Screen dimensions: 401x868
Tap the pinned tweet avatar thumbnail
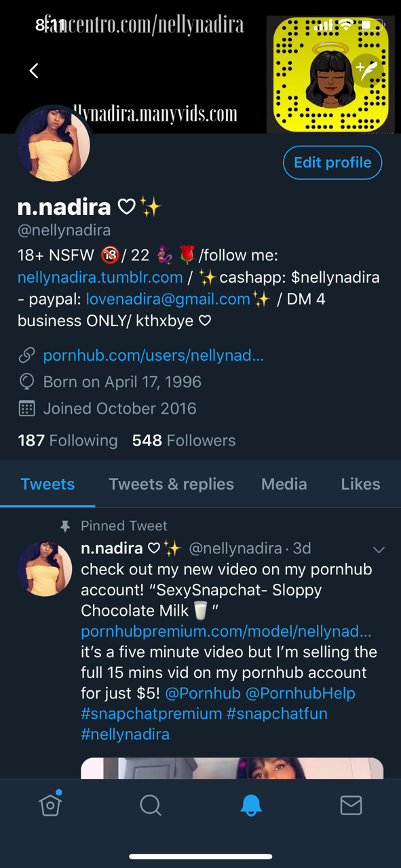(x=45, y=569)
